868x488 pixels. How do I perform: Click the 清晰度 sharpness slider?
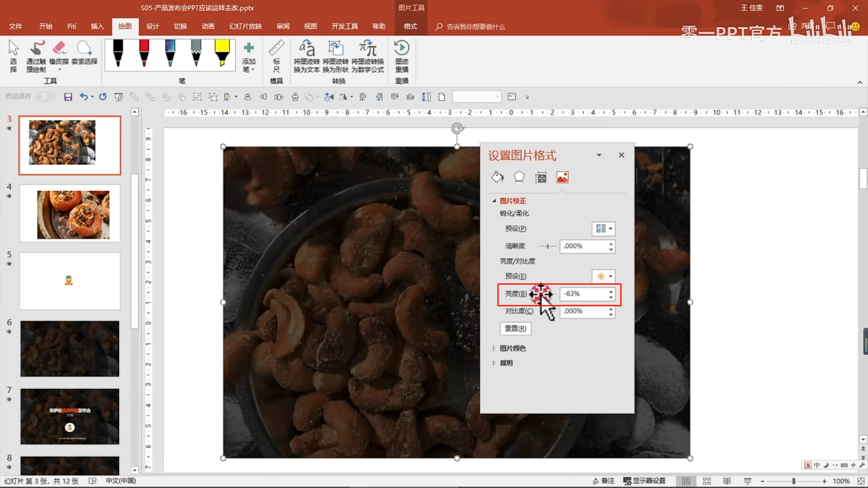(x=547, y=246)
